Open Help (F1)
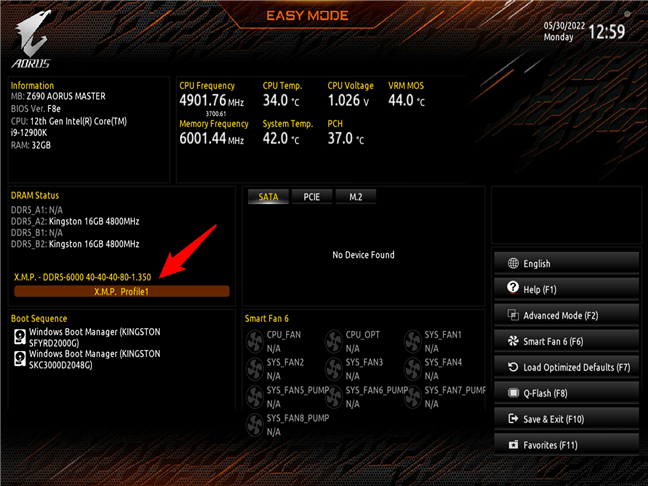 click(566, 289)
